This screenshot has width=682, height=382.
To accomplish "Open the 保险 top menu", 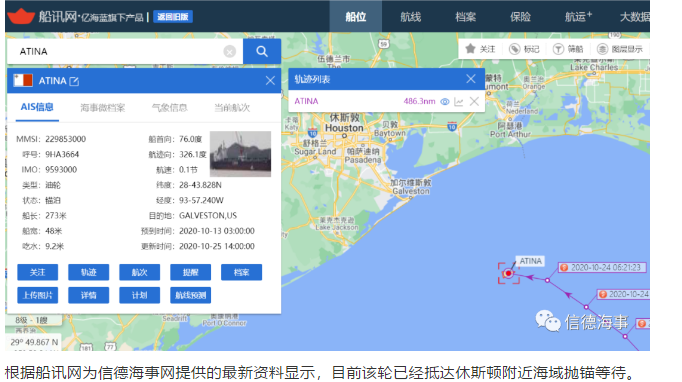I will [520, 17].
